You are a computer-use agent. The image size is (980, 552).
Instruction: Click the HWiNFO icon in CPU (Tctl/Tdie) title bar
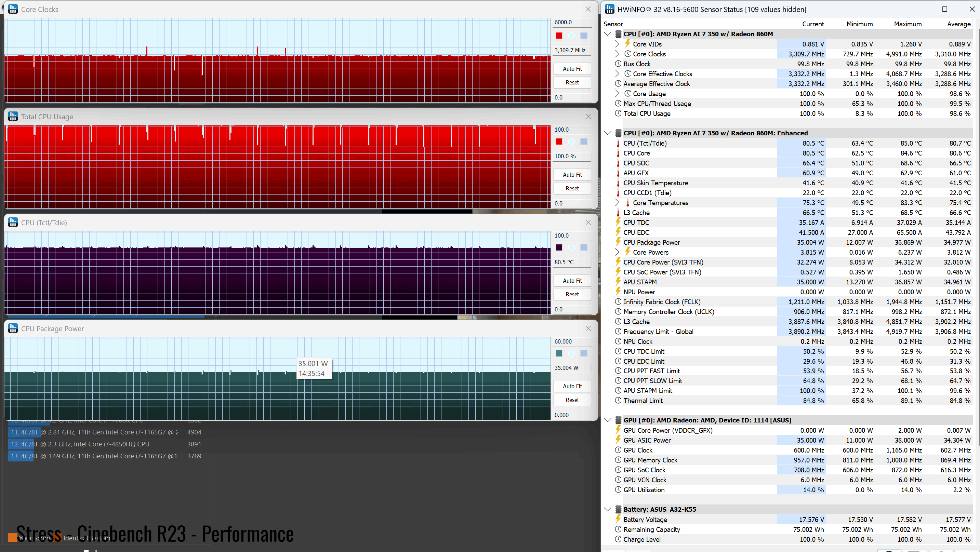click(13, 223)
